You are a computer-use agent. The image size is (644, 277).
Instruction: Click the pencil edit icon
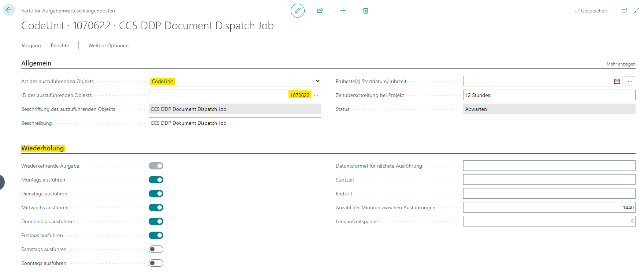[x=297, y=11]
